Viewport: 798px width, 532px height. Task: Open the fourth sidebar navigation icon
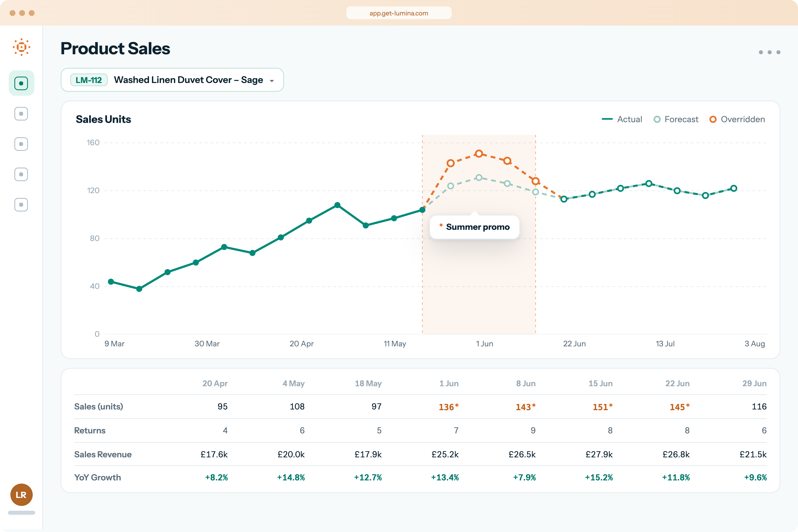[x=21, y=174]
